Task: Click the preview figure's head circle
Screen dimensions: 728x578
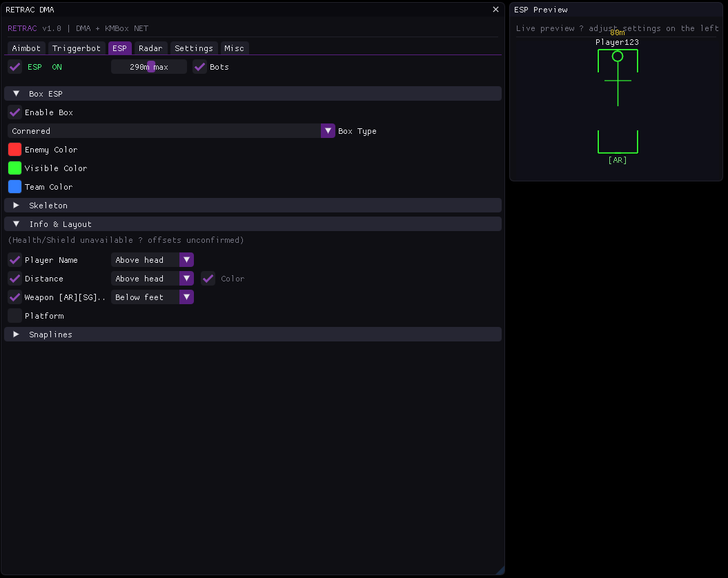Action: 618,57
